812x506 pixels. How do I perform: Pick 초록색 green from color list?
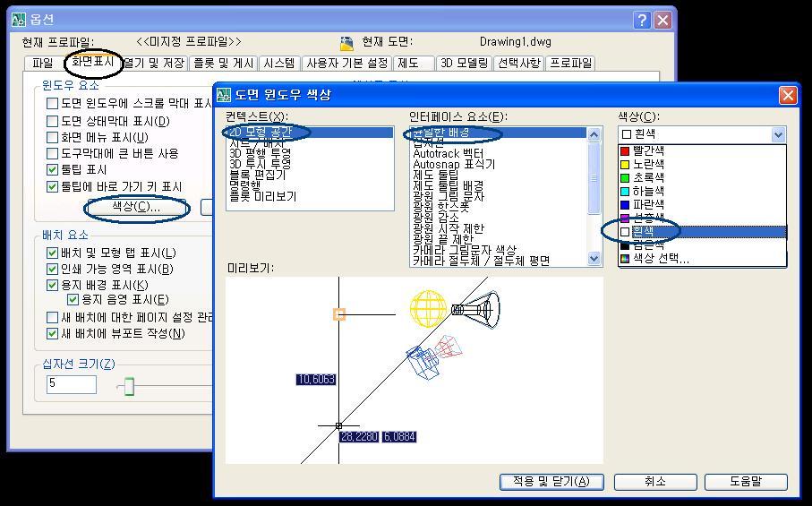703,177
